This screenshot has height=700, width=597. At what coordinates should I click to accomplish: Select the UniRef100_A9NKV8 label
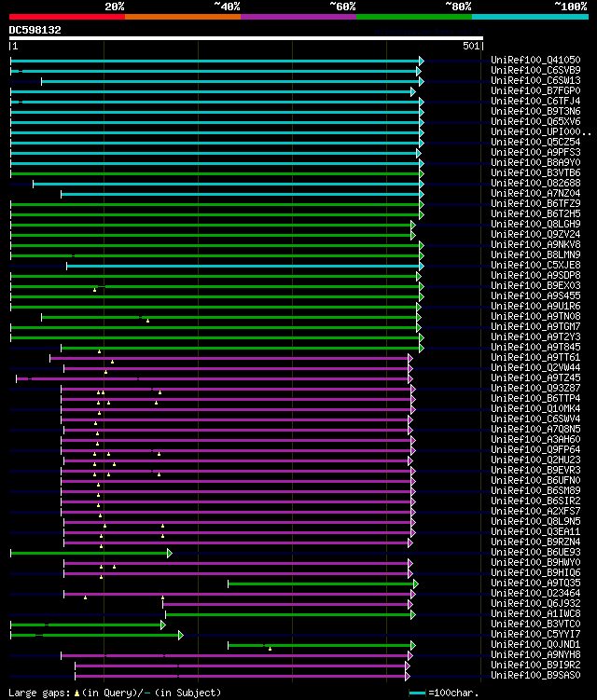tap(535, 244)
